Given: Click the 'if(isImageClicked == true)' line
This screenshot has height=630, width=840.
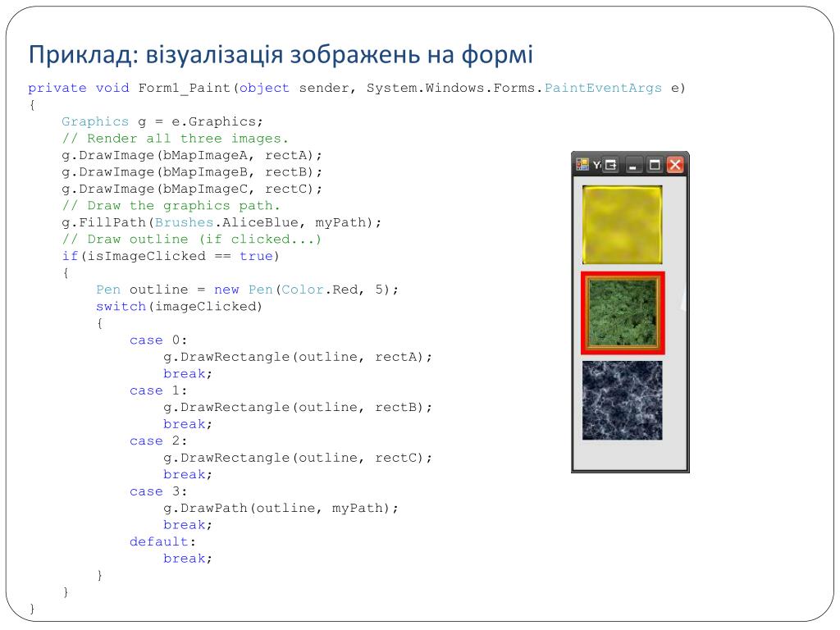Looking at the screenshot, I should [x=171, y=256].
